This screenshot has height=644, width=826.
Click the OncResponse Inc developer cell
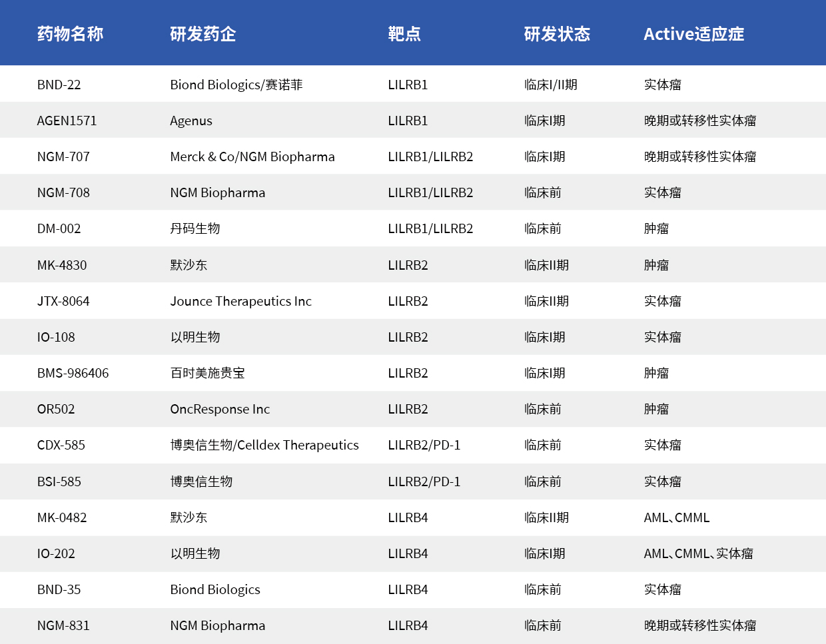219,410
